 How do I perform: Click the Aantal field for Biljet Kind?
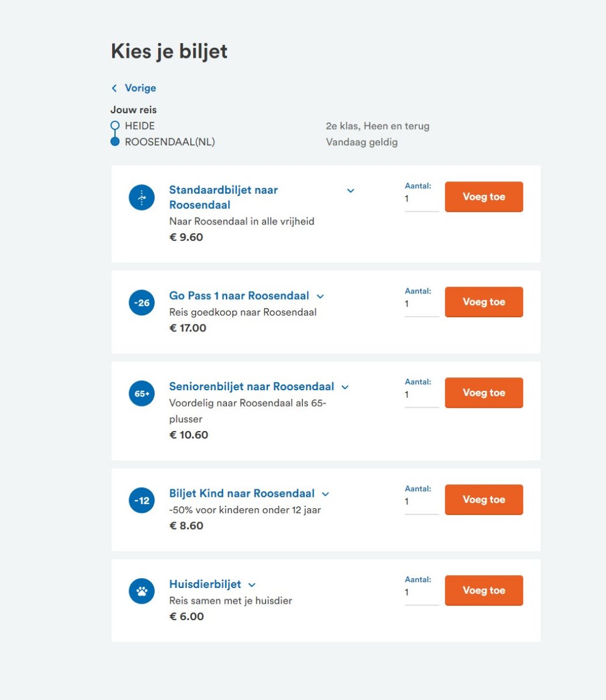pos(421,502)
